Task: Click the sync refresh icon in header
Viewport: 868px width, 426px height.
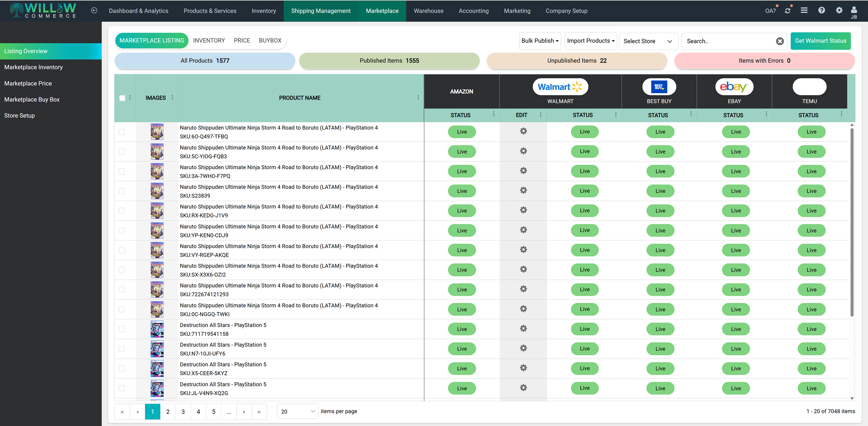Action: click(788, 10)
